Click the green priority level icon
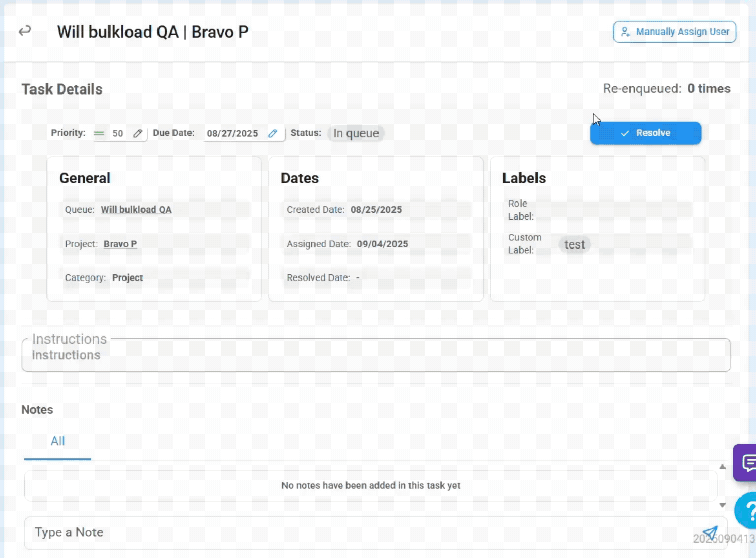756x558 pixels. point(99,134)
